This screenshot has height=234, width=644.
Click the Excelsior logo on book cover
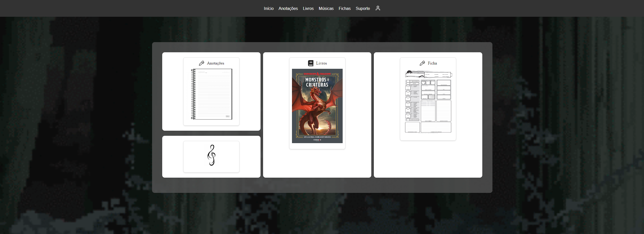pos(317,140)
